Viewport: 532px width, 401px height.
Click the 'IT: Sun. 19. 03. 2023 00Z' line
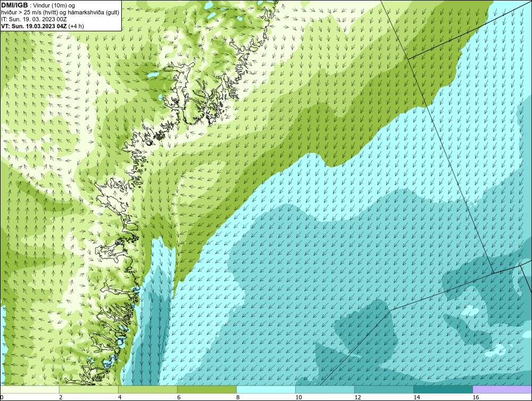[x=34, y=19]
